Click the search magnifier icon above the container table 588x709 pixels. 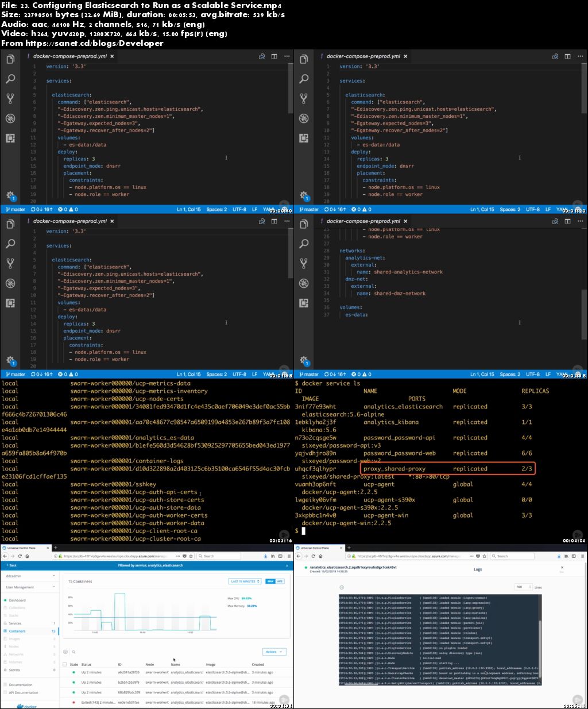point(73,652)
